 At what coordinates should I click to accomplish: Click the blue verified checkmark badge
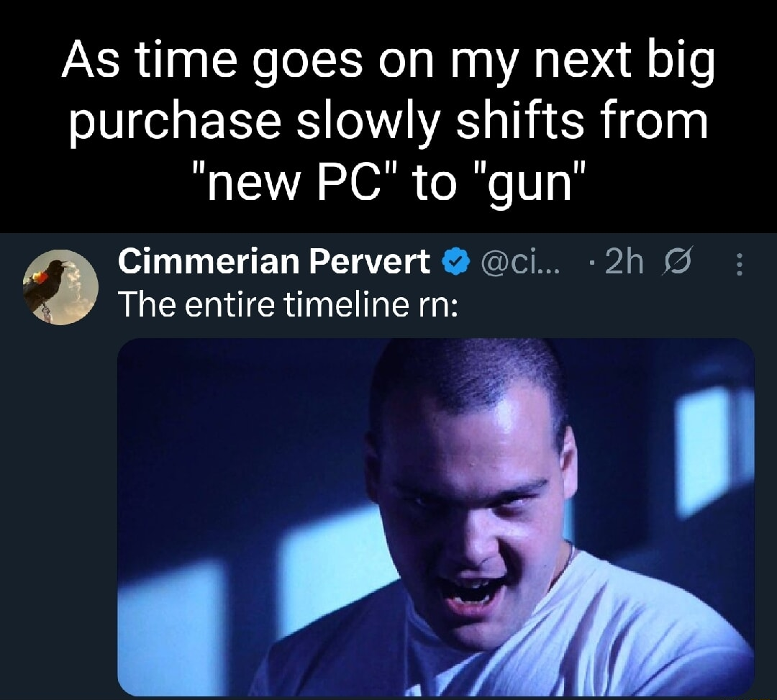[456, 262]
